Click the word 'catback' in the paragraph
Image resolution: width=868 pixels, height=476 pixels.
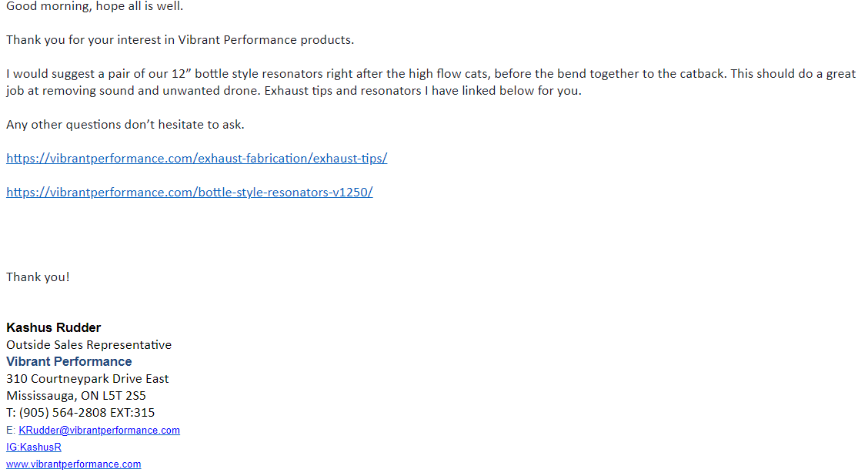pos(701,74)
